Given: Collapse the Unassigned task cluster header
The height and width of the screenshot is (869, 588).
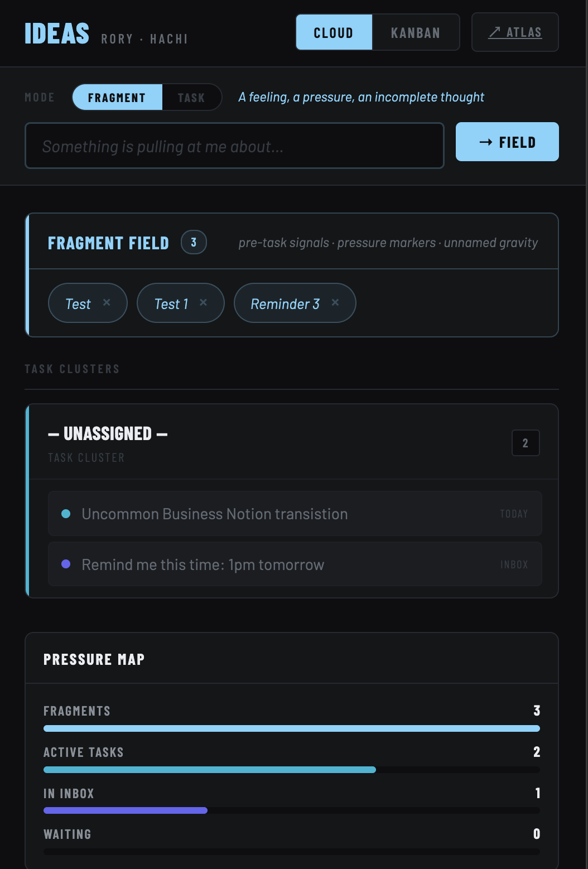Looking at the screenshot, I should (293, 442).
